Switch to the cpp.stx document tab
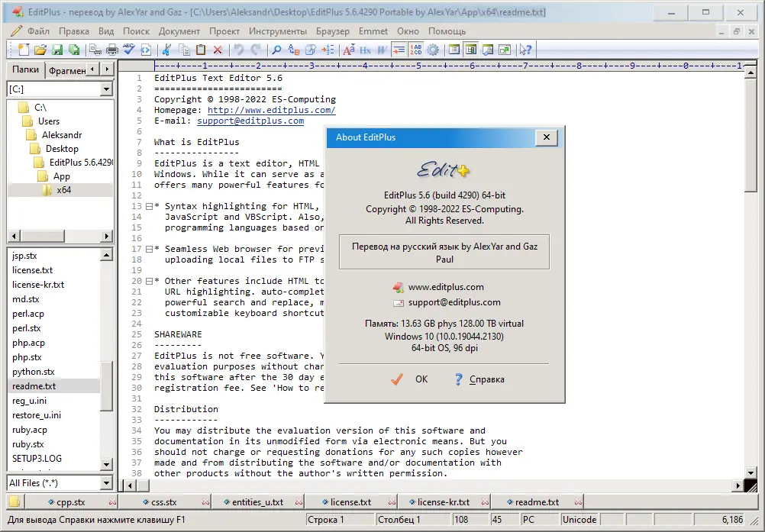The width and height of the screenshot is (765, 532). 71,501
